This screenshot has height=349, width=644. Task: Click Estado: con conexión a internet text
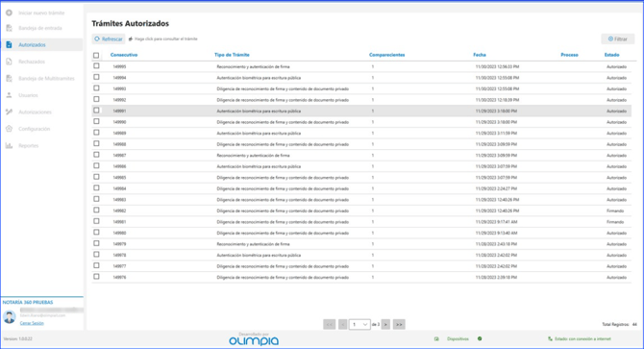click(582, 338)
